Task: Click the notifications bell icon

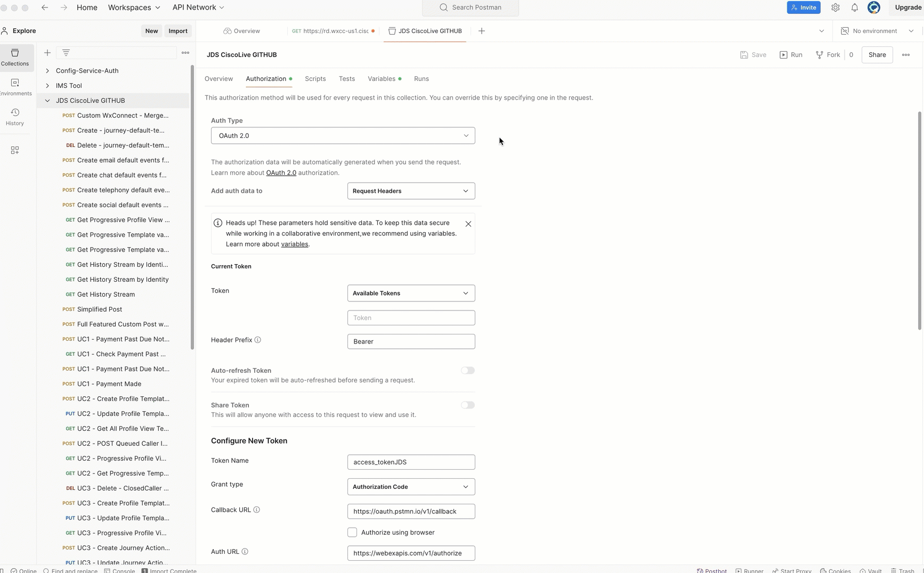Action: pyautogui.click(x=854, y=7)
